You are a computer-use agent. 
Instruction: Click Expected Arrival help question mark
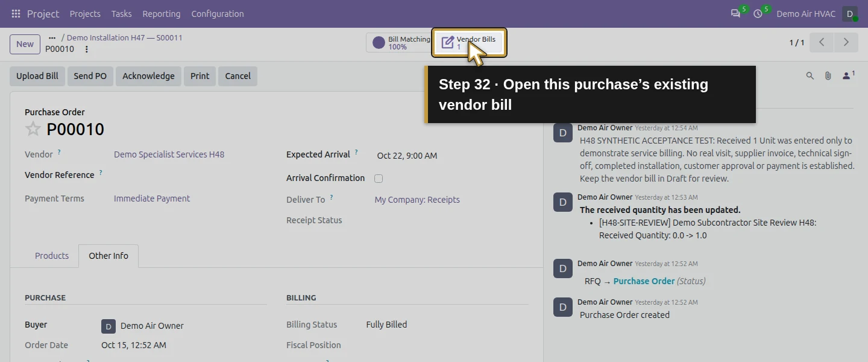coord(356,153)
